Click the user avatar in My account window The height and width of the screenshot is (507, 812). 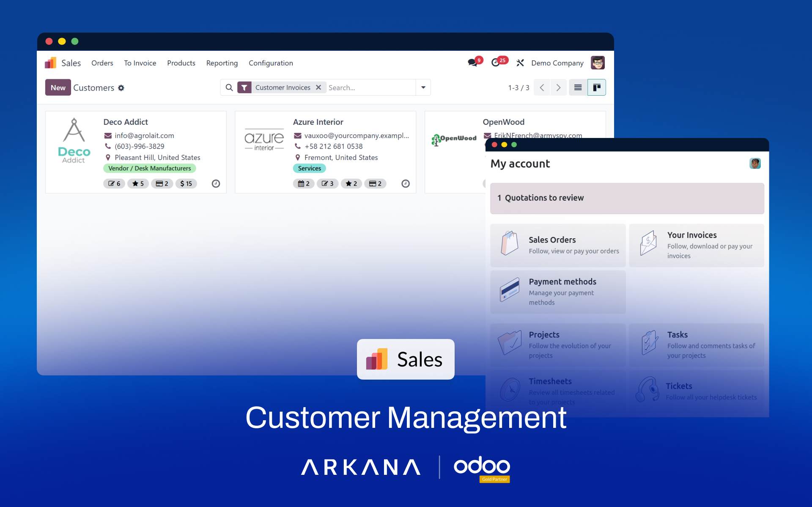coord(755,163)
